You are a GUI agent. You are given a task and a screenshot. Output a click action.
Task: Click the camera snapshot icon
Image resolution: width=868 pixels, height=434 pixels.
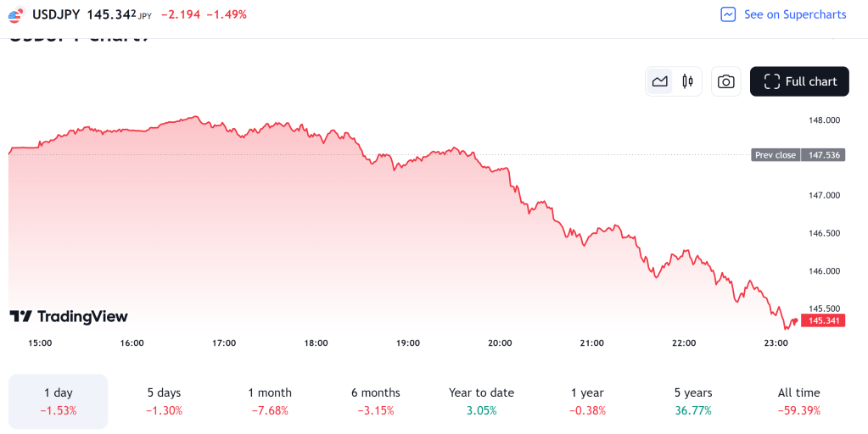coord(725,81)
